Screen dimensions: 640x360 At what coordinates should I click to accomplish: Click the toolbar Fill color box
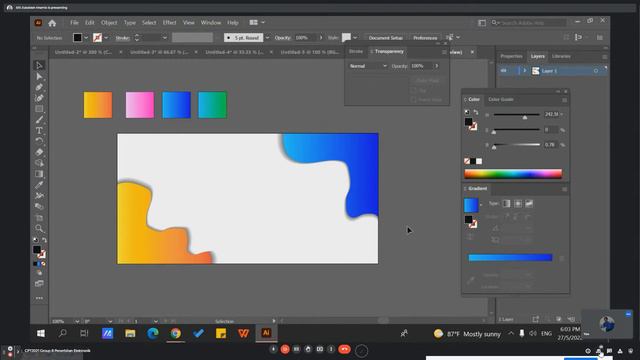(37, 249)
